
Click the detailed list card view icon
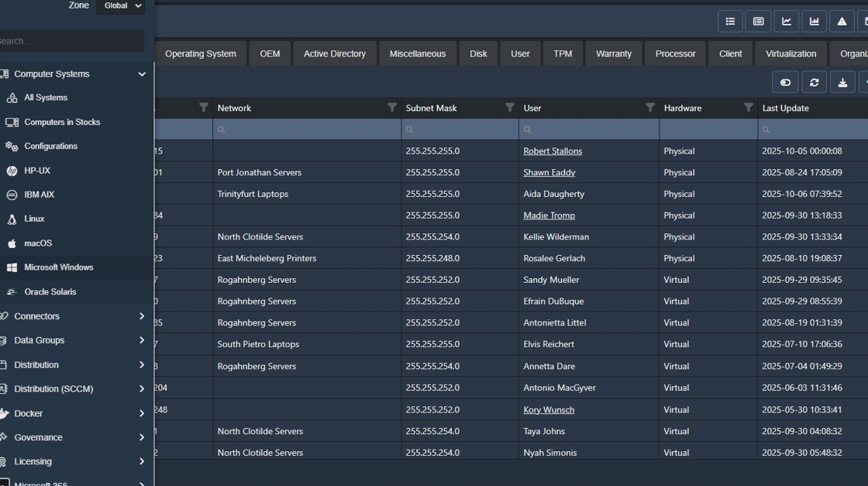pyautogui.click(x=758, y=22)
